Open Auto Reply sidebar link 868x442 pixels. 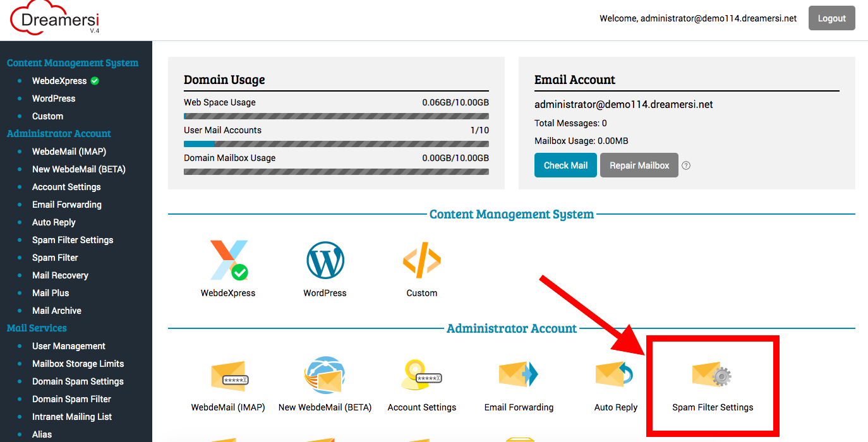(x=54, y=222)
